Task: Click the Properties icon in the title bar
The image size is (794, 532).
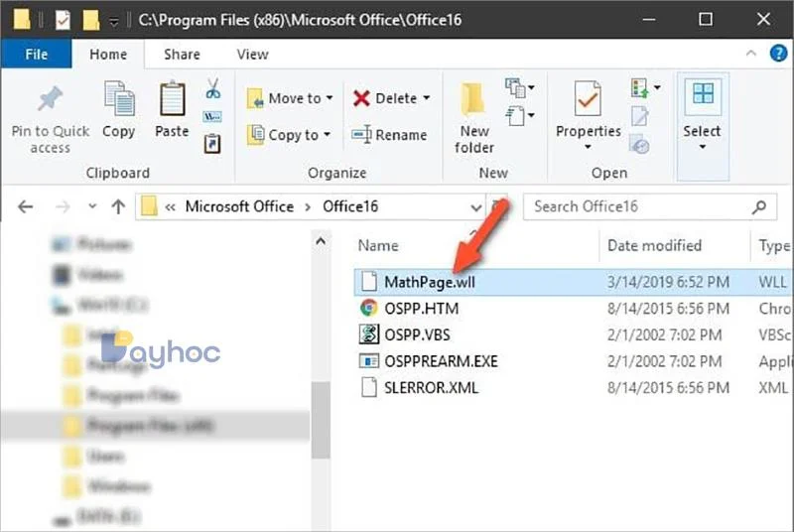Action: 63,20
